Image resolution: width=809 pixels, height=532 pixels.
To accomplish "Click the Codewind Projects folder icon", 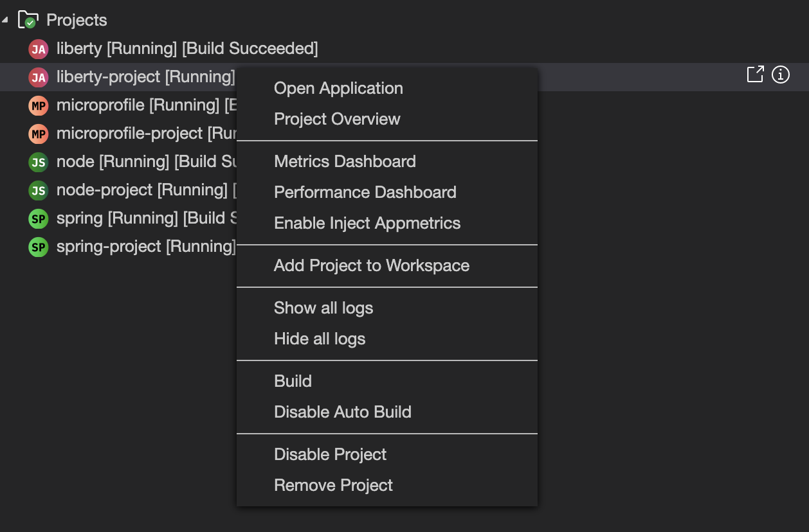I will coord(26,19).
